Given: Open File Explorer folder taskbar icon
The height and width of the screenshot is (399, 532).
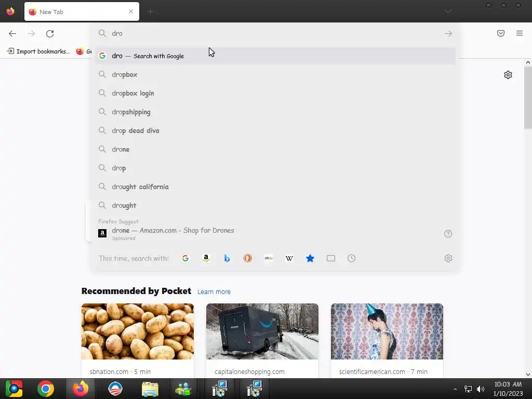Looking at the screenshot, I should 150,389.
